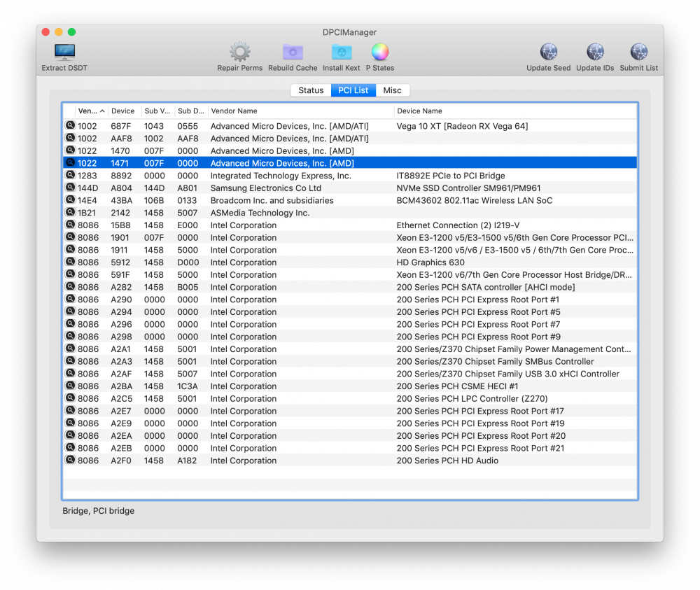Open P States color wheel icon
Viewport: 700px width, 590px height.
pyautogui.click(x=380, y=52)
